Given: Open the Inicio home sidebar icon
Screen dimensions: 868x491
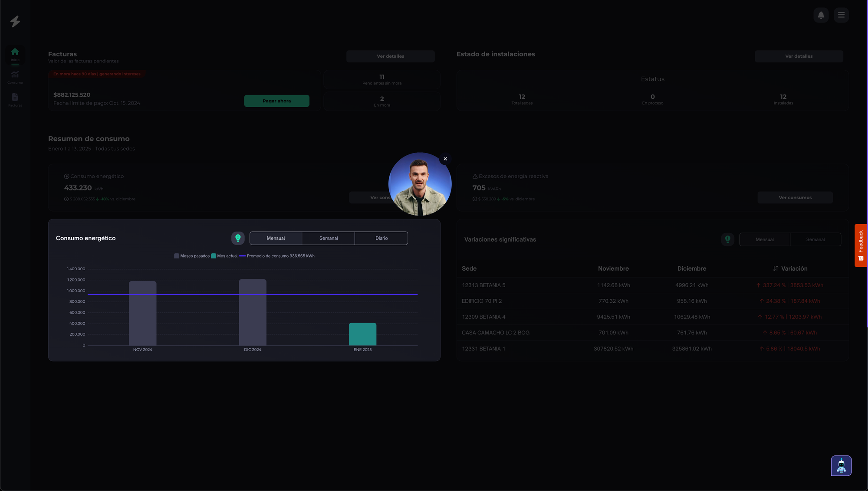Looking at the screenshot, I should point(15,54).
